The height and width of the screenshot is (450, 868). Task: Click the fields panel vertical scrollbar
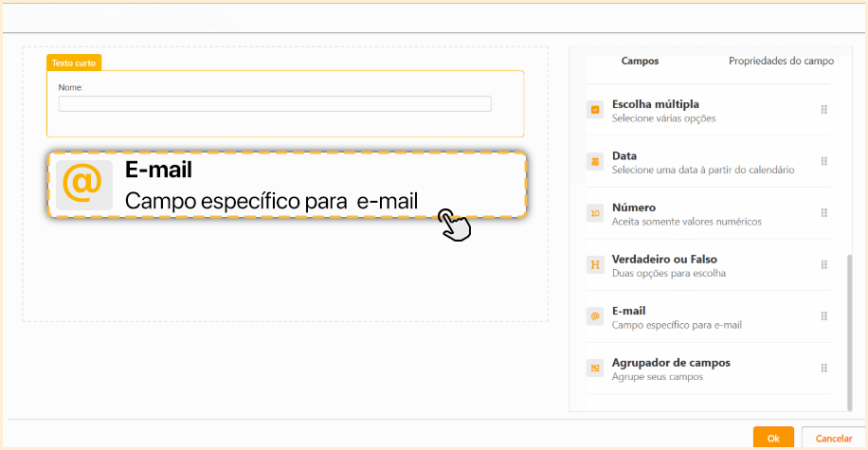(850, 322)
